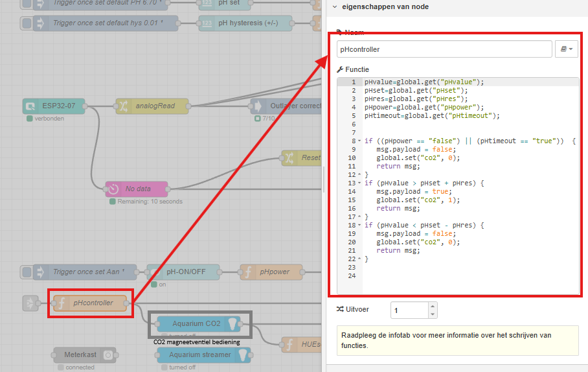Click the ESP32-07 node icon
588x372 pixels.
tap(30, 106)
